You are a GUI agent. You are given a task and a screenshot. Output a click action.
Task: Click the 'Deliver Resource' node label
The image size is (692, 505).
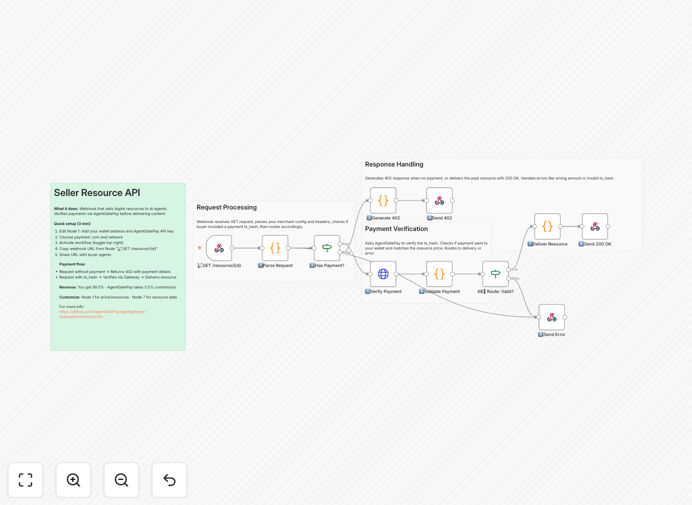click(x=550, y=244)
